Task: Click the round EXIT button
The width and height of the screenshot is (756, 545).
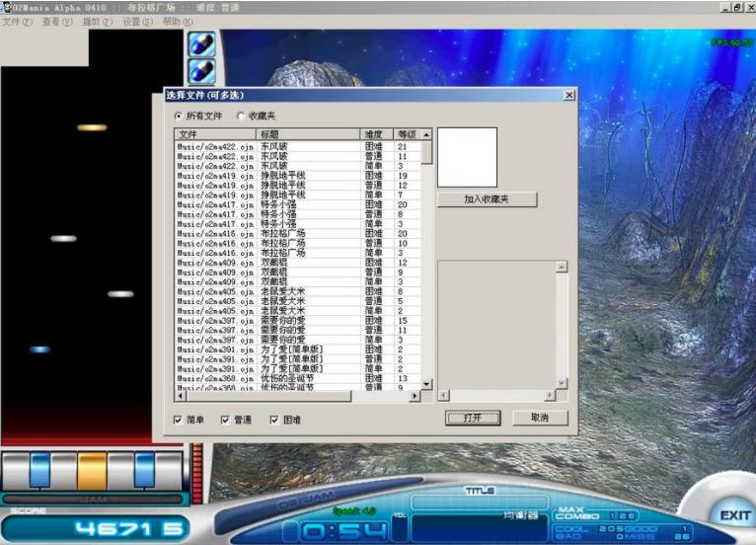Action: (x=734, y=515)
